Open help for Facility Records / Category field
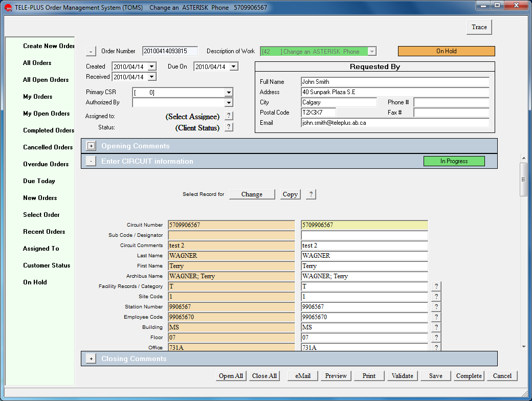Screen dimensions: 532x401 [436, 286]
